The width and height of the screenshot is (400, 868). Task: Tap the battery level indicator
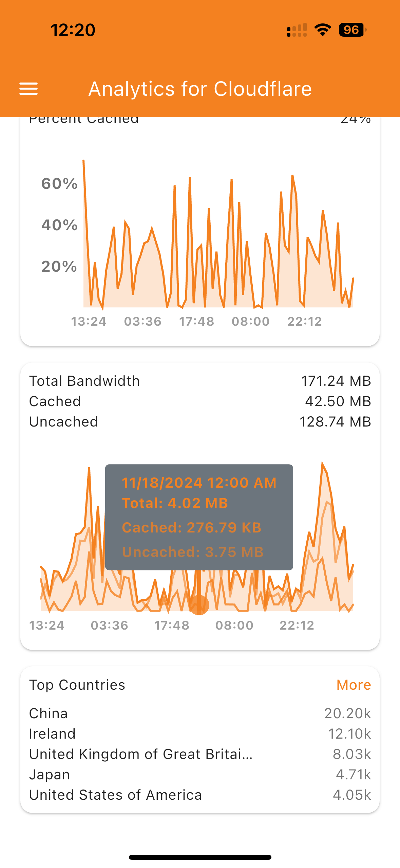352,30
